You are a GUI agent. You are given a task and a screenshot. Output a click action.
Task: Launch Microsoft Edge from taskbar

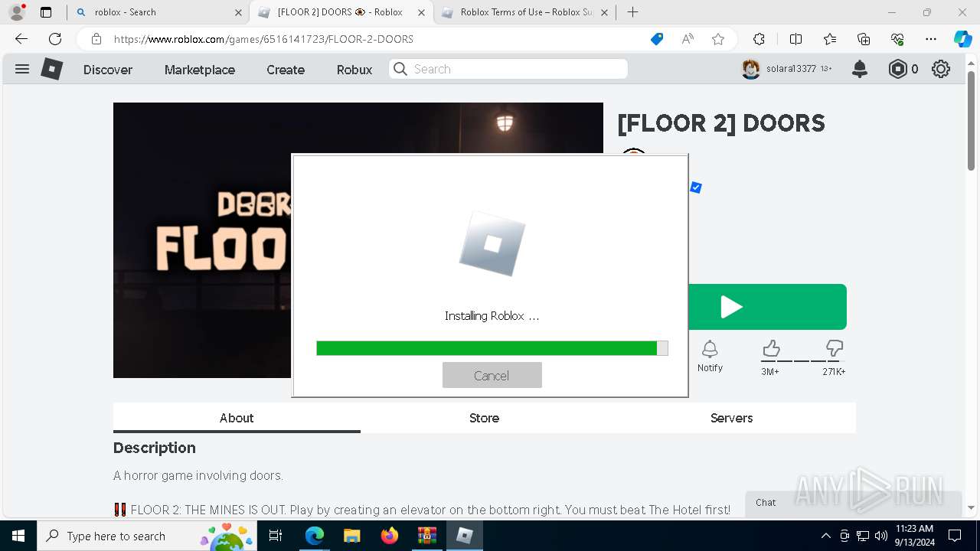click(x=315, y=536)
